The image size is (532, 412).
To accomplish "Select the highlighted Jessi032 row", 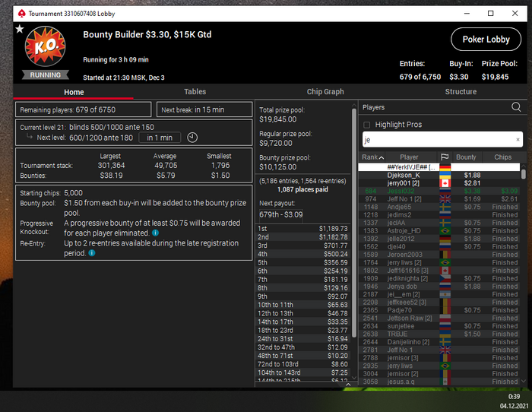I will coord(439,191).
